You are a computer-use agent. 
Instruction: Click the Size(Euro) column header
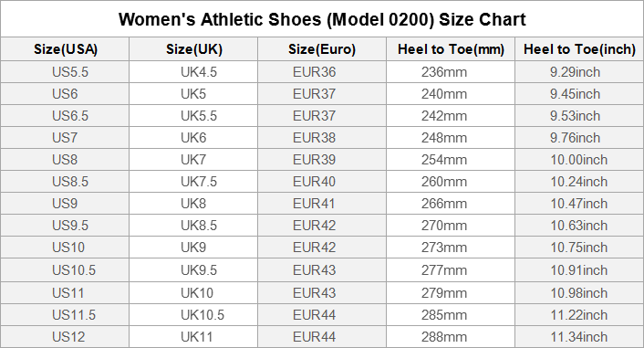322,49
